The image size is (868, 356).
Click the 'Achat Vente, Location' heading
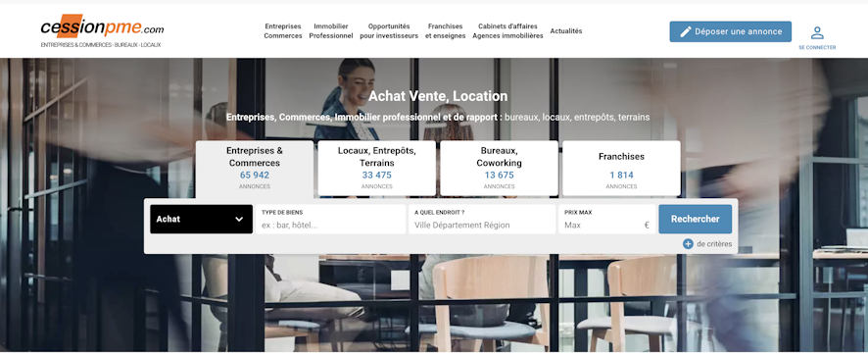click(438, 96)
